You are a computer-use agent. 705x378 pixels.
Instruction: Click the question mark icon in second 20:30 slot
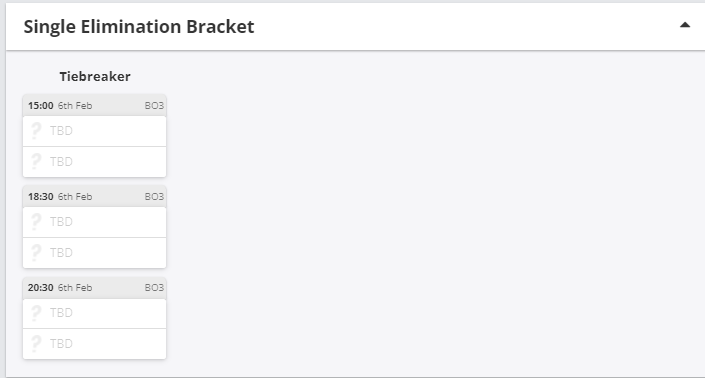[x=36, y=343]
